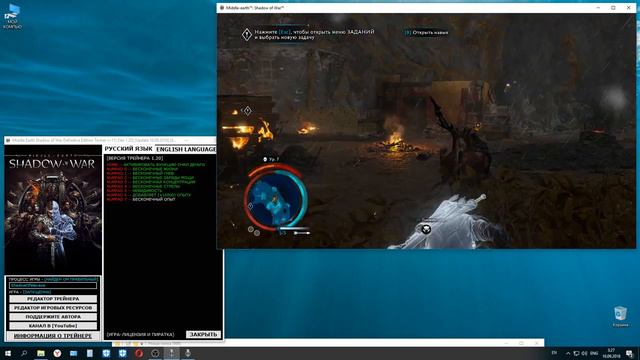Click the РЕДАКТОР ТРЕЙНЕРА button
The width and height of the screenshot is (640, 360).
tap(53, 299)
